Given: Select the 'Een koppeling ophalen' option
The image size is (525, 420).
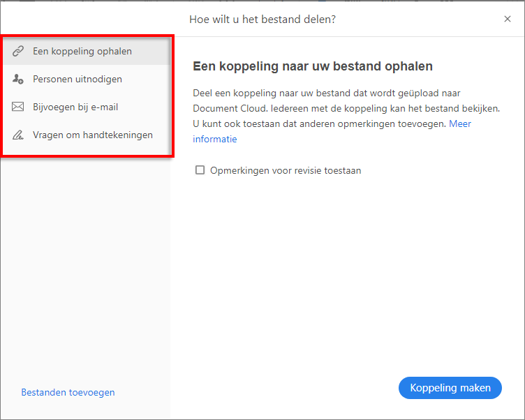Looking at the screenshot, I should 82,52.
